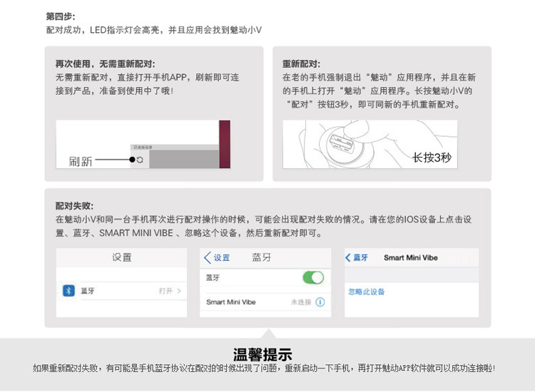Click the 第四步 step heading
535x392 pixels.
60,16
